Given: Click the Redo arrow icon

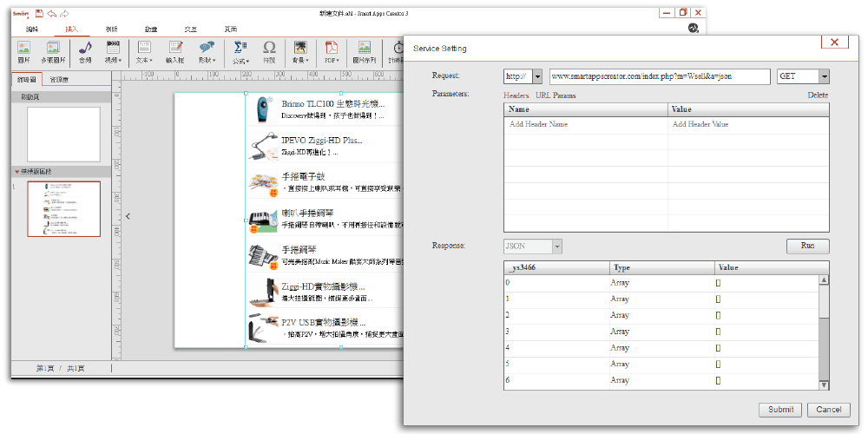Looking at the screenshot, I should (x=65, y=13).
